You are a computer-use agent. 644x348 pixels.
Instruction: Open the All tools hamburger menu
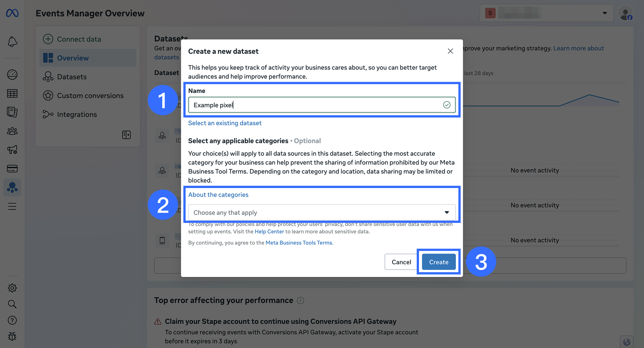pos(13,206)
